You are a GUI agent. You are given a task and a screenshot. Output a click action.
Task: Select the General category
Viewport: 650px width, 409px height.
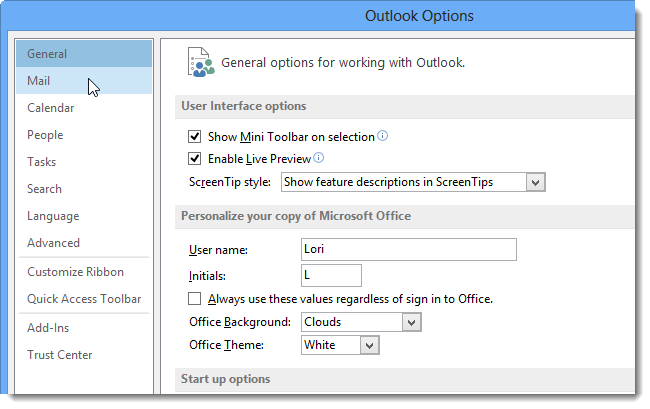pos(84,54)
